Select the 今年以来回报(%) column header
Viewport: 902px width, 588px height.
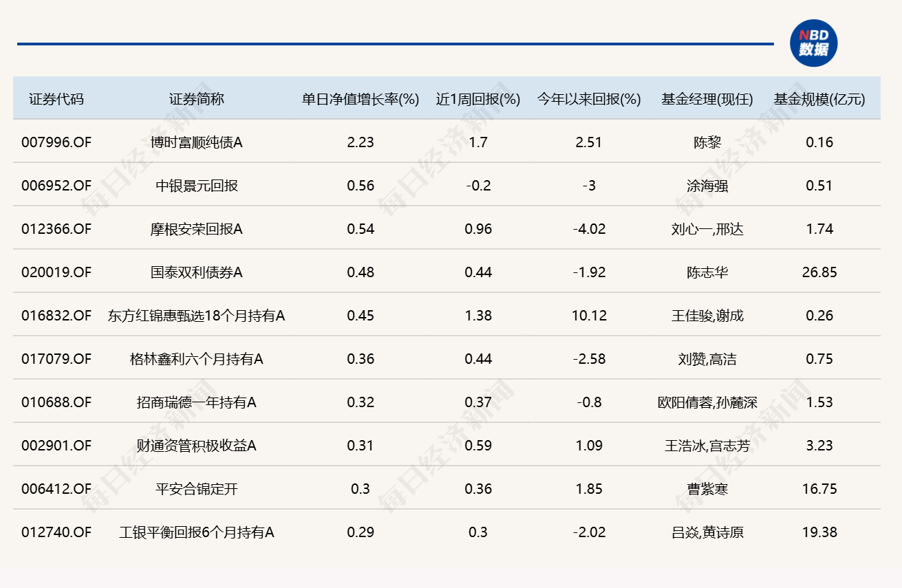[589, 99]
